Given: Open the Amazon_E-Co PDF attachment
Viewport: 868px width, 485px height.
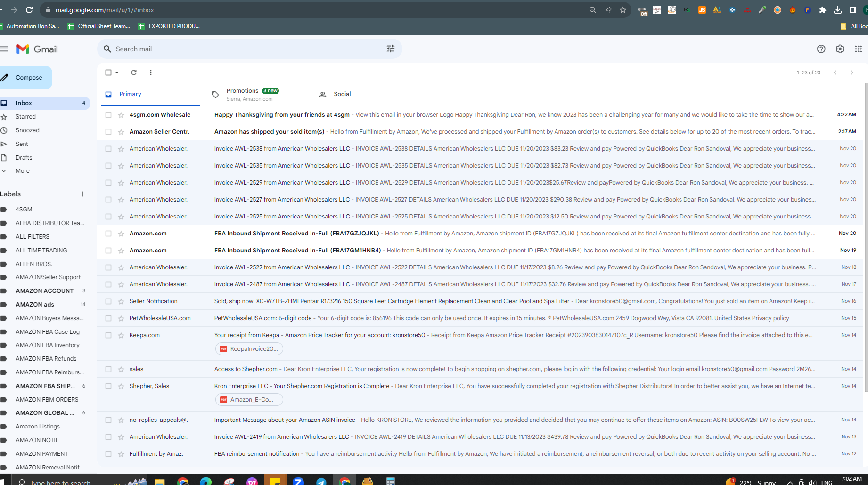Looking at the screenshot, I should (x=249, y=400).
